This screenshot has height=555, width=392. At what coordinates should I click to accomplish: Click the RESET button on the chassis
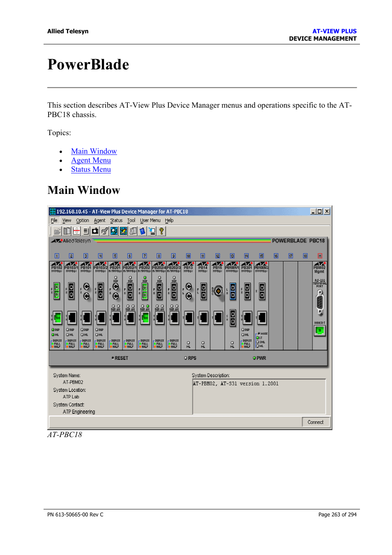point(120,358)
